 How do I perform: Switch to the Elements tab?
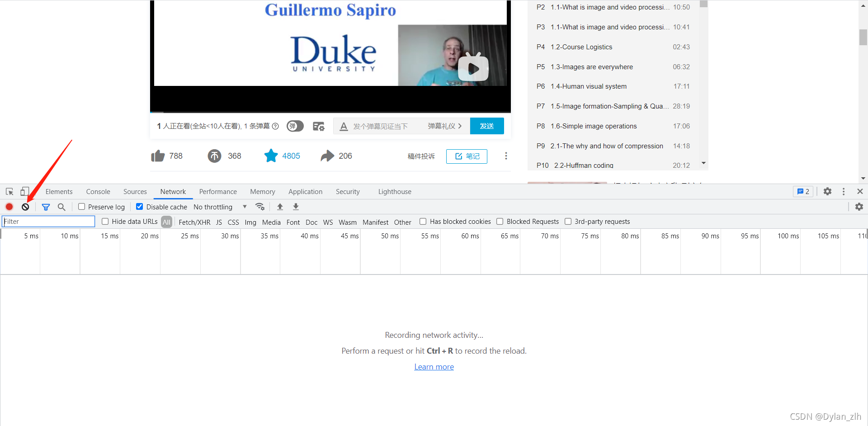(x=59, y=191)
